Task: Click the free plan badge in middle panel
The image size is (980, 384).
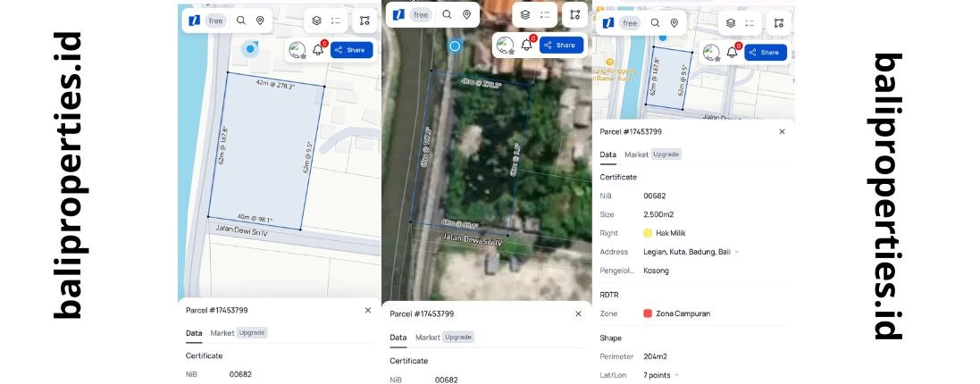Action: (421, 15)
